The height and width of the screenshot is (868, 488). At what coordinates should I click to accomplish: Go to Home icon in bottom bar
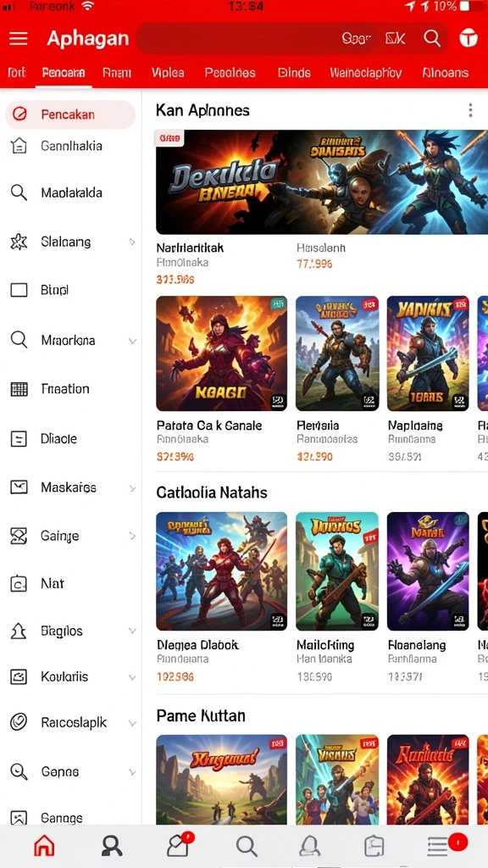click(x=44, y=846)
